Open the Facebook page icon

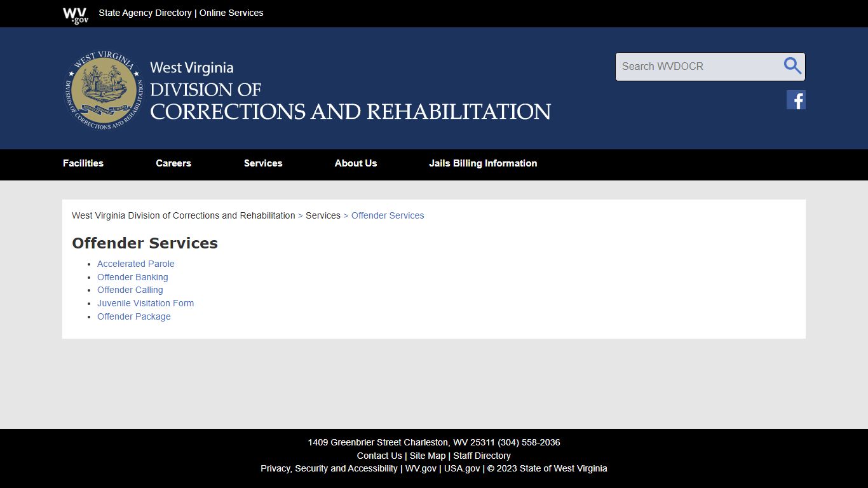[796, 100]
